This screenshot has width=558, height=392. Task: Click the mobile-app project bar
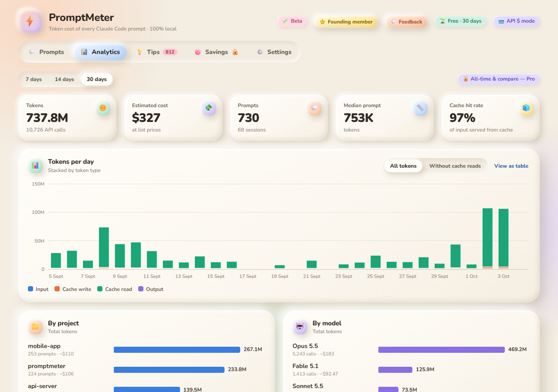click(177, 349)
